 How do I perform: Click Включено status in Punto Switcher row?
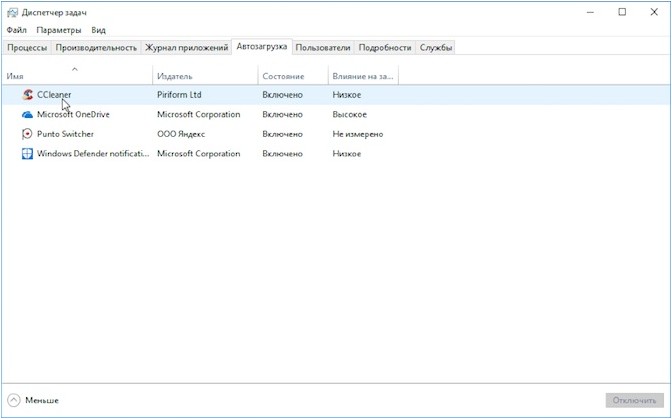(x=282, y=134)
